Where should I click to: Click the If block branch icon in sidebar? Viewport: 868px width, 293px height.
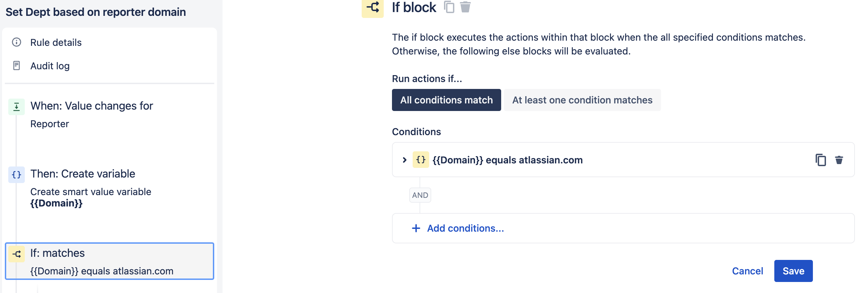coord(17,254)
